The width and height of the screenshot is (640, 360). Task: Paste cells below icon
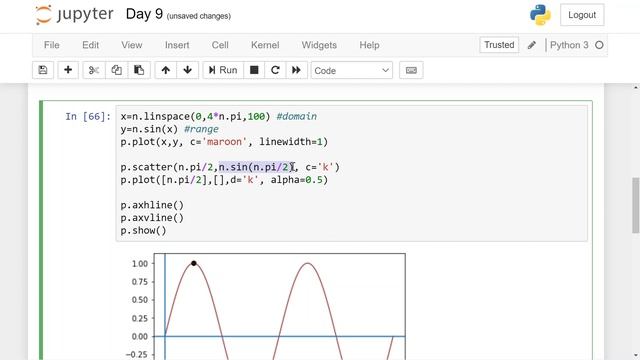(139, 70)
